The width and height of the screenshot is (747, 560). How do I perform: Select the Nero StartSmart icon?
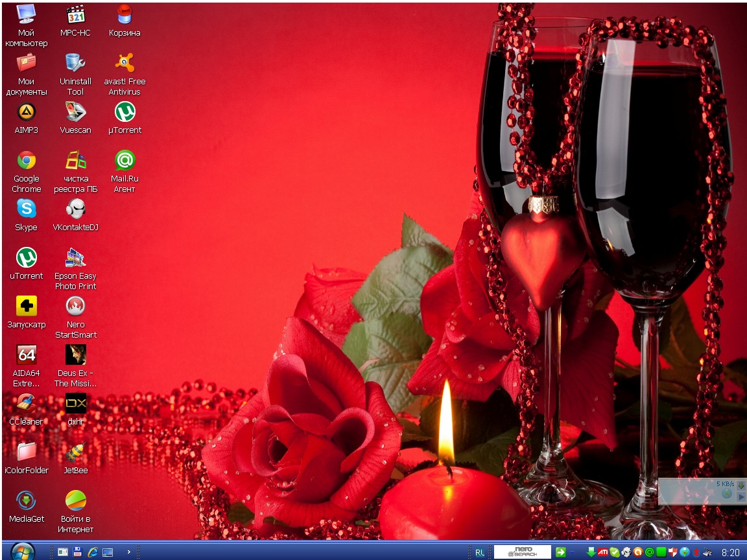point(75,307)
